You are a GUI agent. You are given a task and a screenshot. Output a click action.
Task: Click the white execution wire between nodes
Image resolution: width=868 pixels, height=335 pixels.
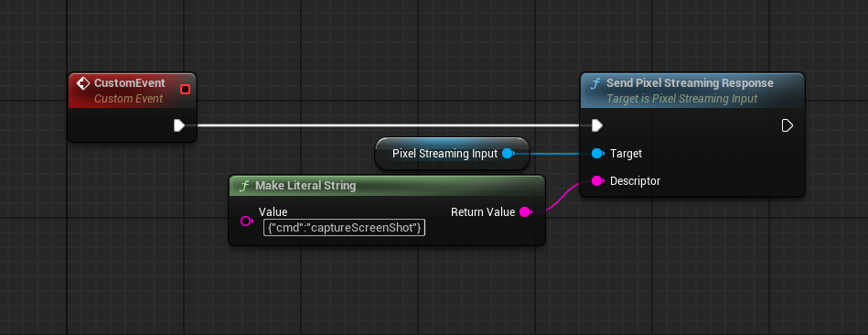pyautogui.click(x=388, y=125)
